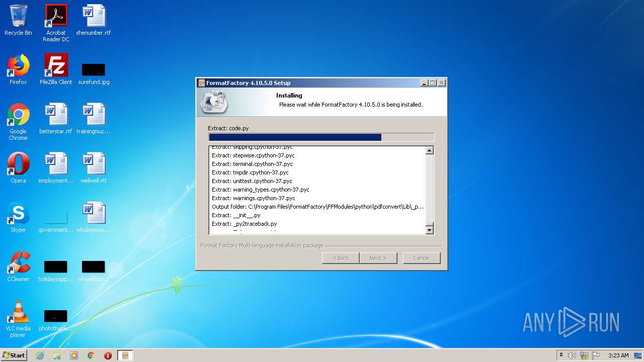Click the Cancel button in Setup
Viewport: 644px width, 362px height.
point(422,258)
